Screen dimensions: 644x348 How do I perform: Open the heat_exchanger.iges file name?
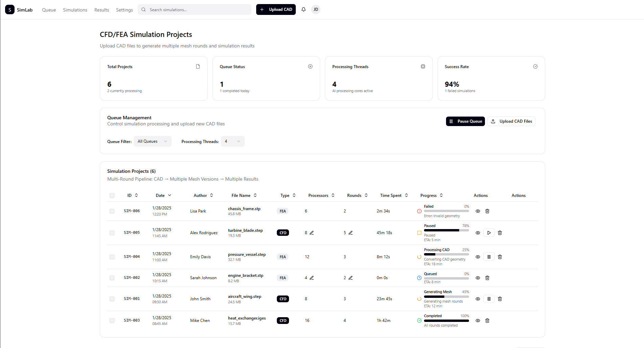coord(247,318)
